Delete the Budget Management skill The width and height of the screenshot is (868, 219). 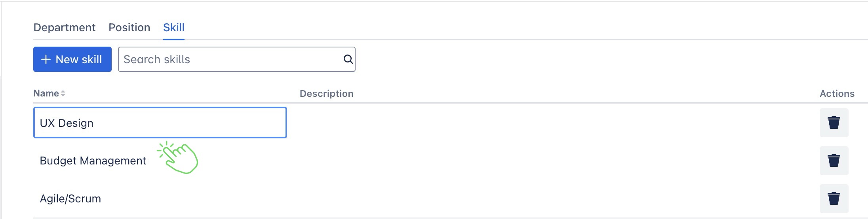[x=834, y=160]
